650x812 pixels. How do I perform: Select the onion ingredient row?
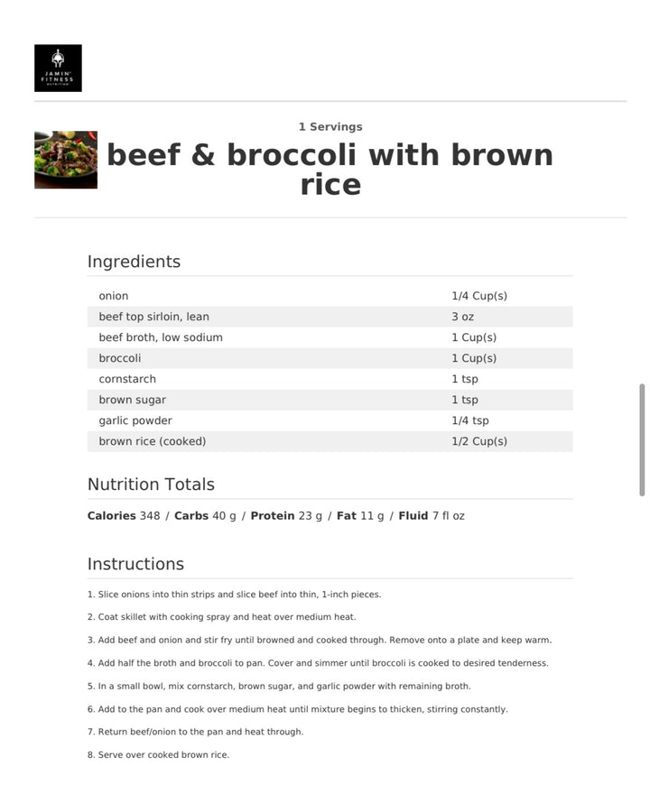[330, 296]
